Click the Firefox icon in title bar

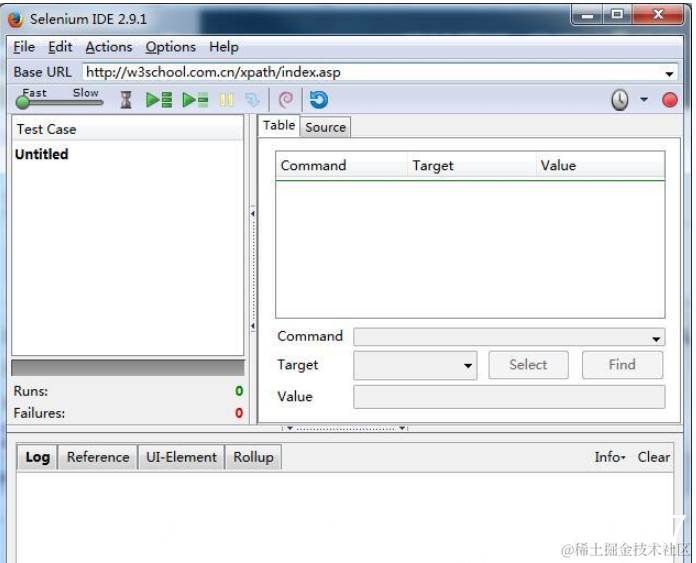point(16,20)
